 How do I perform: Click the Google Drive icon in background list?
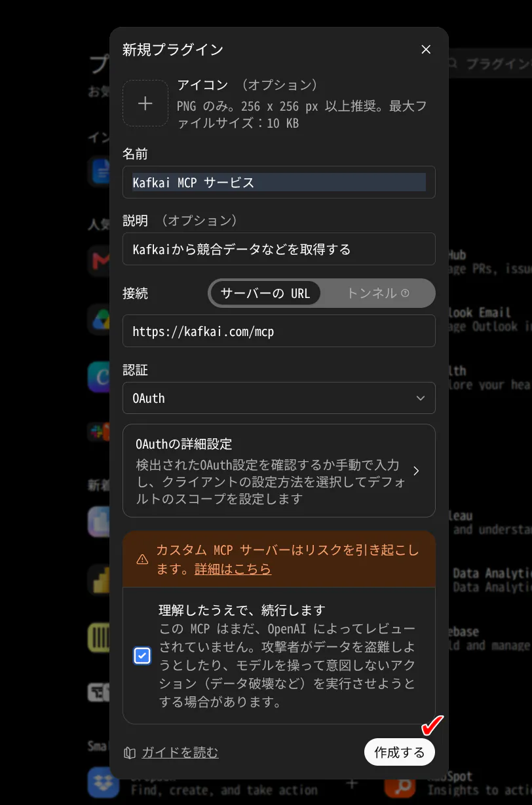[99, 320]
